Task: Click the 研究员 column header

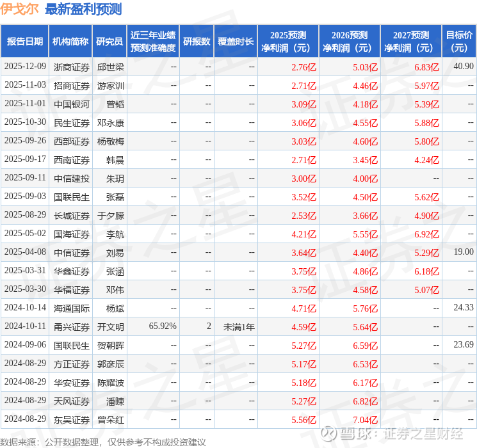Action: (x=109, y=42)
